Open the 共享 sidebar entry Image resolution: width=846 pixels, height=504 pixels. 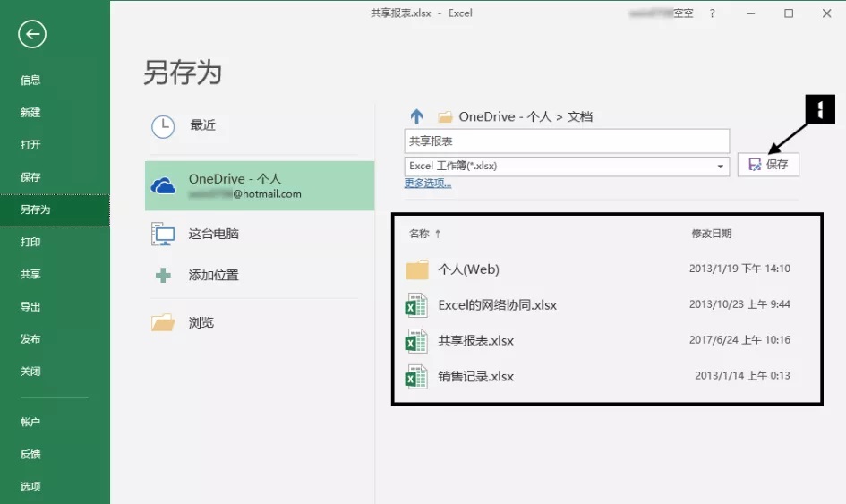(x=30, y=274)
